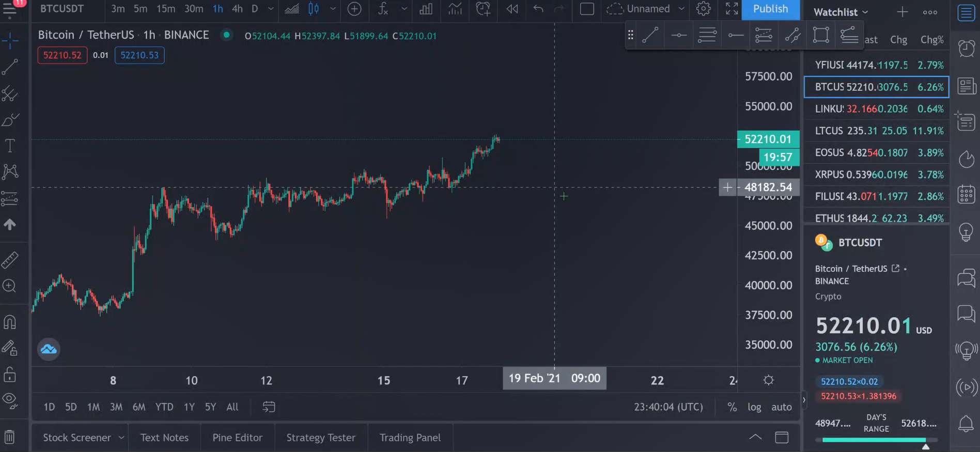Toggle percent scale mode

tap(732, 407)
